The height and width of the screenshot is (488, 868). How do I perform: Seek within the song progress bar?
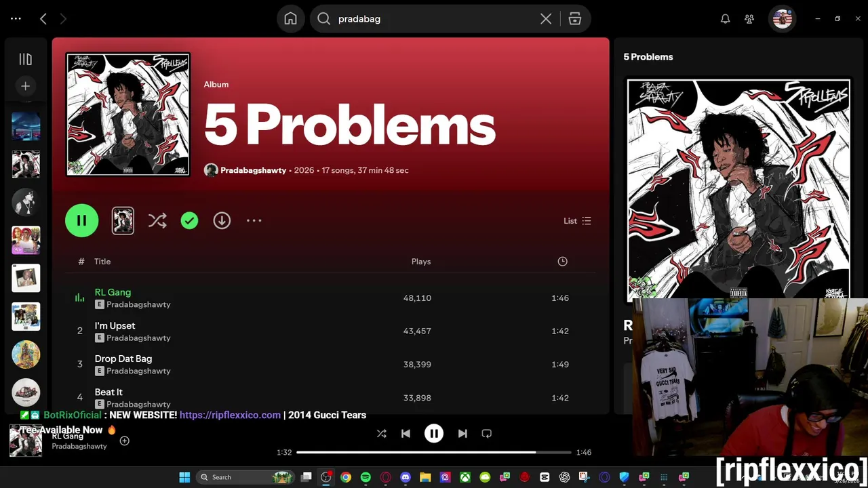pos(434,452)
